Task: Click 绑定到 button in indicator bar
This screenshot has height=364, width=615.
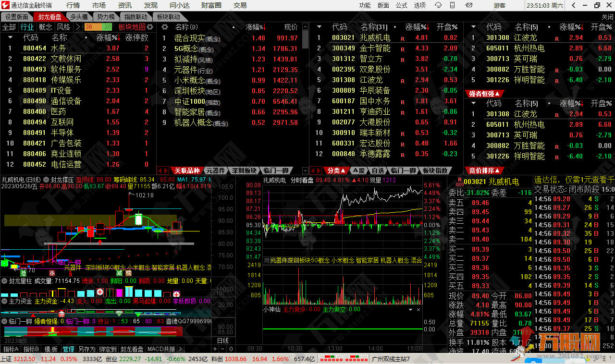Action: tap(108, 349)
